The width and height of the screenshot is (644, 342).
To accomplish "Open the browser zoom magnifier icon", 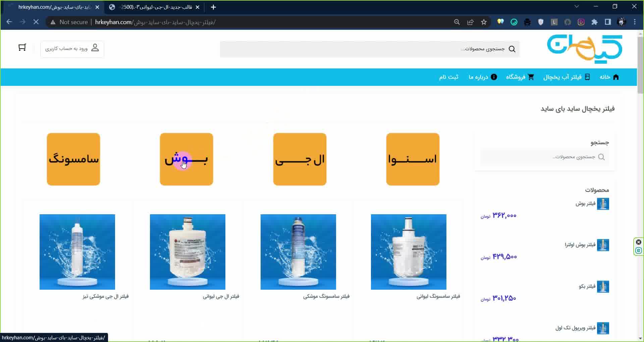I will (457, 22).
